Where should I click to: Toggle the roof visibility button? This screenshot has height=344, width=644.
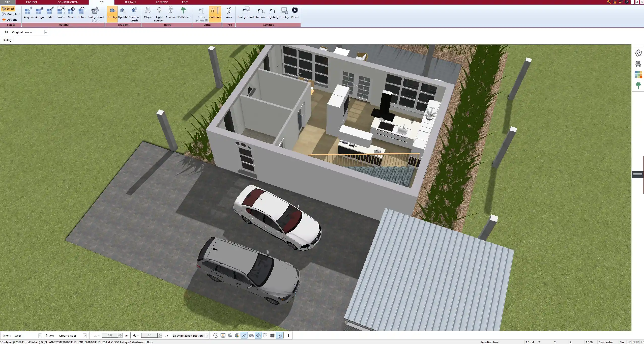pyautogui.click(x=244, y=335)
